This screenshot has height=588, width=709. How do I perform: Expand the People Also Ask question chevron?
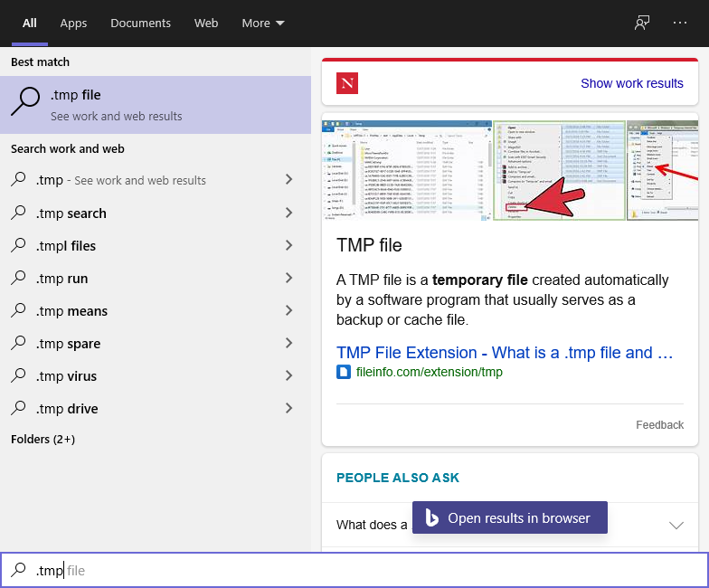pos(676,525)
